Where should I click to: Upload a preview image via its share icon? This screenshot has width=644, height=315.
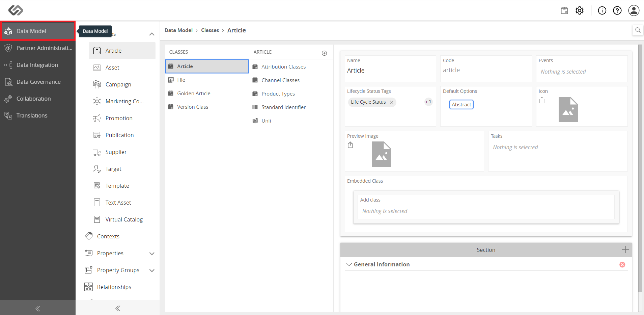[351, 145]
